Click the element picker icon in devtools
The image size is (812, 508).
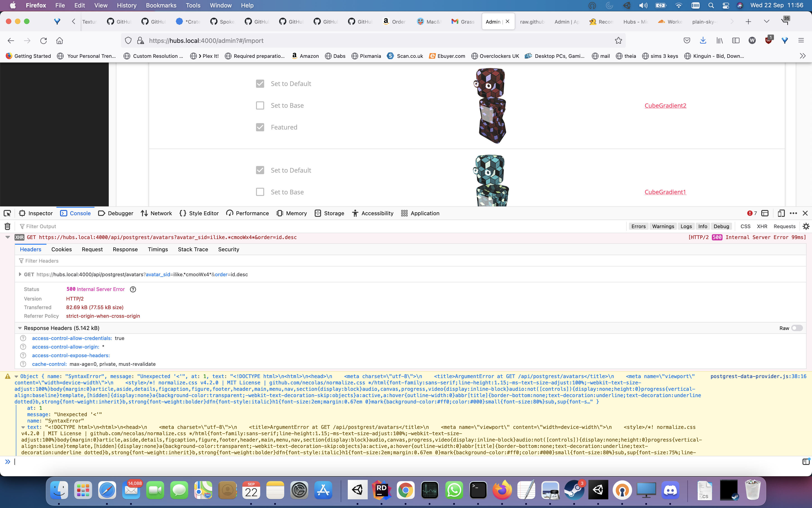pos(7,213)
